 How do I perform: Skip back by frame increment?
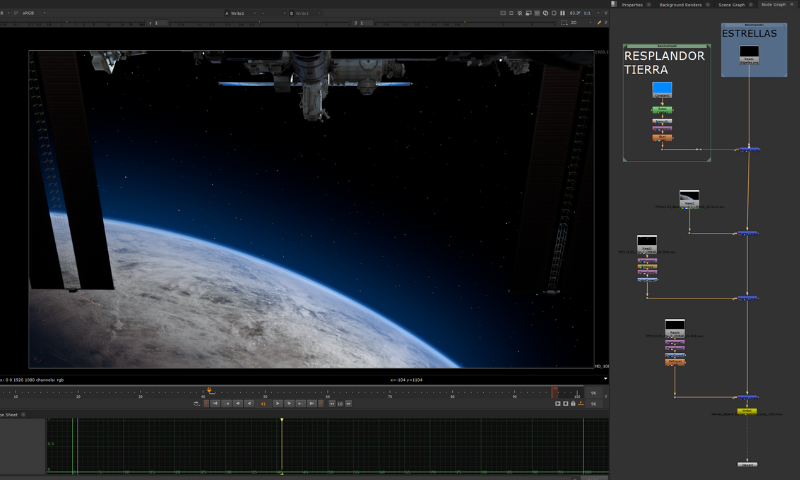click(x=332, y=403)
